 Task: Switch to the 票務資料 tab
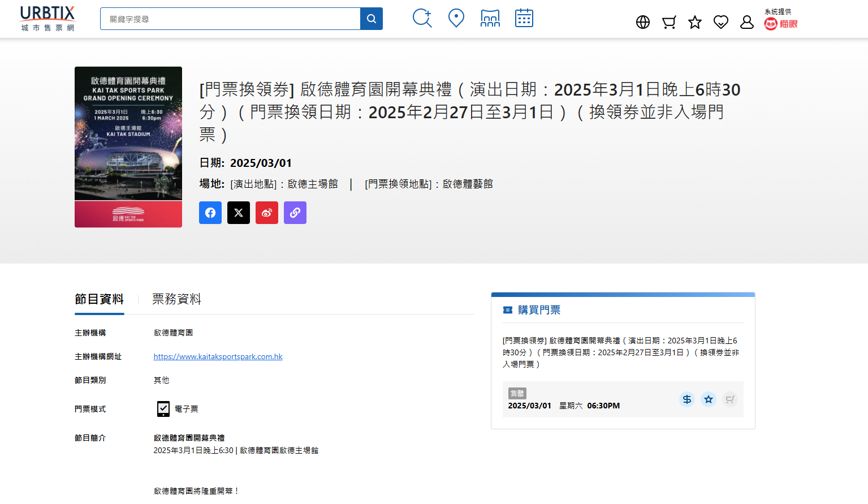click(x=176, y=299)
